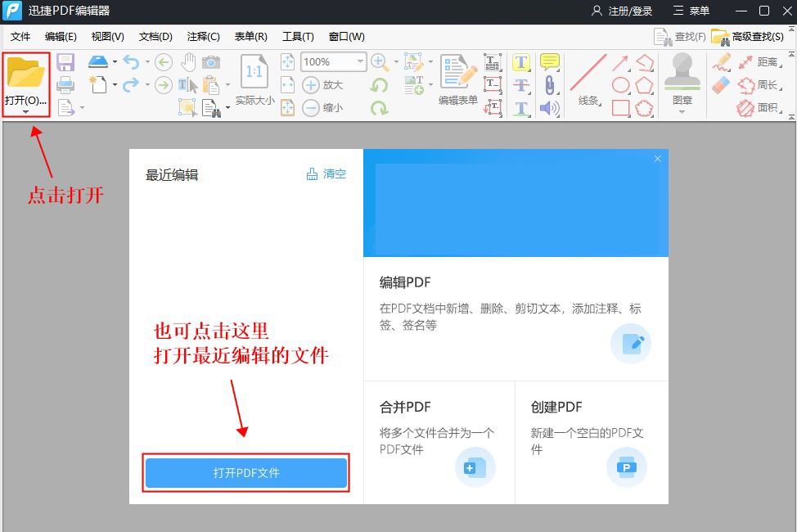Open the 图章 stamp dropdown arrow
The width and height of the screenshot is (797, 532).
pos(682,110)
